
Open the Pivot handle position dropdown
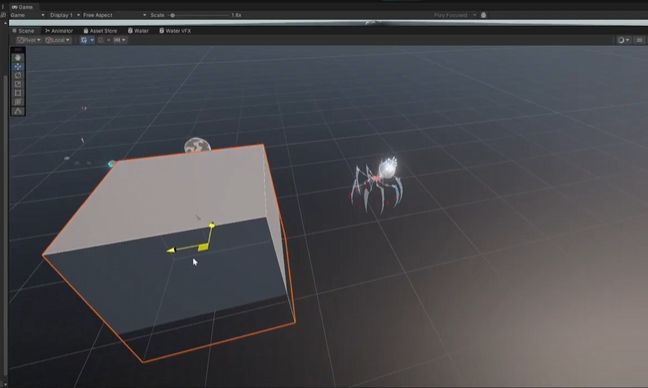[x=29, y=40]
